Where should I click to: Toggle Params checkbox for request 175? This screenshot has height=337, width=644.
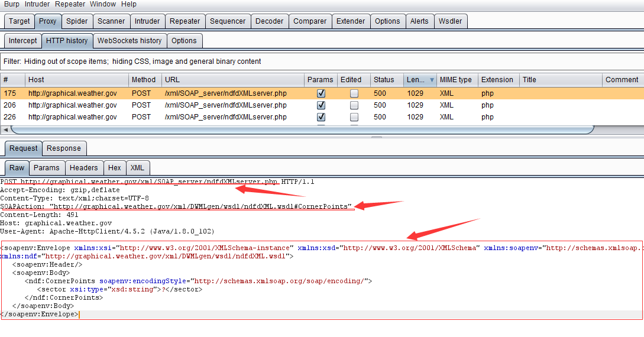click(321, 93)
